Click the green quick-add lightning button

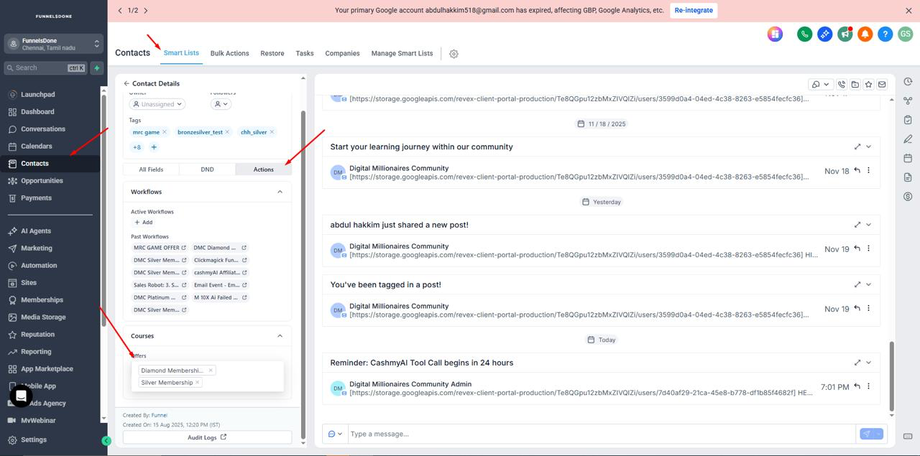(97, 68)
